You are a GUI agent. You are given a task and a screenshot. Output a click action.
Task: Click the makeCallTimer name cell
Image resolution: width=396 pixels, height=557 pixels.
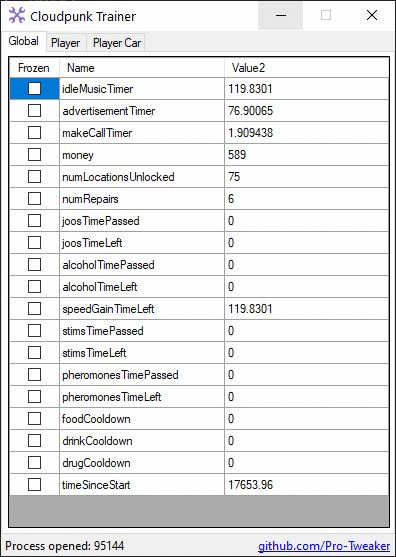[x=142, y=133]
